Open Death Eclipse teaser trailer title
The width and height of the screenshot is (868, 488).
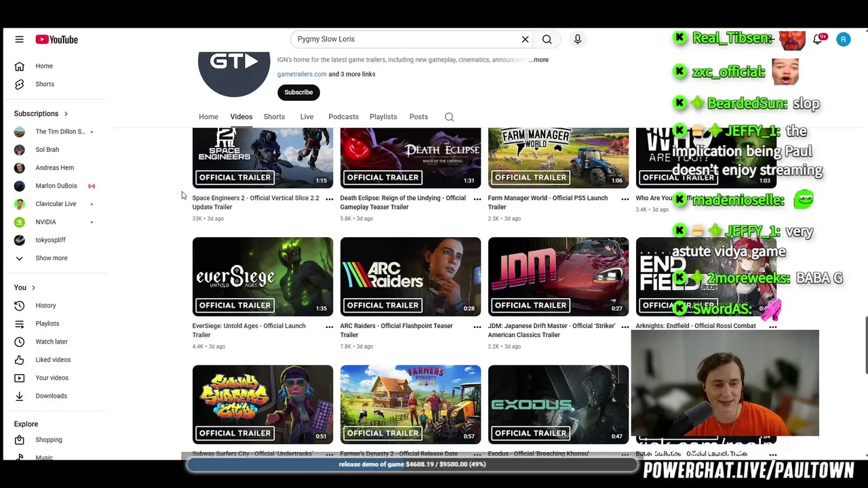click(403, 203)
